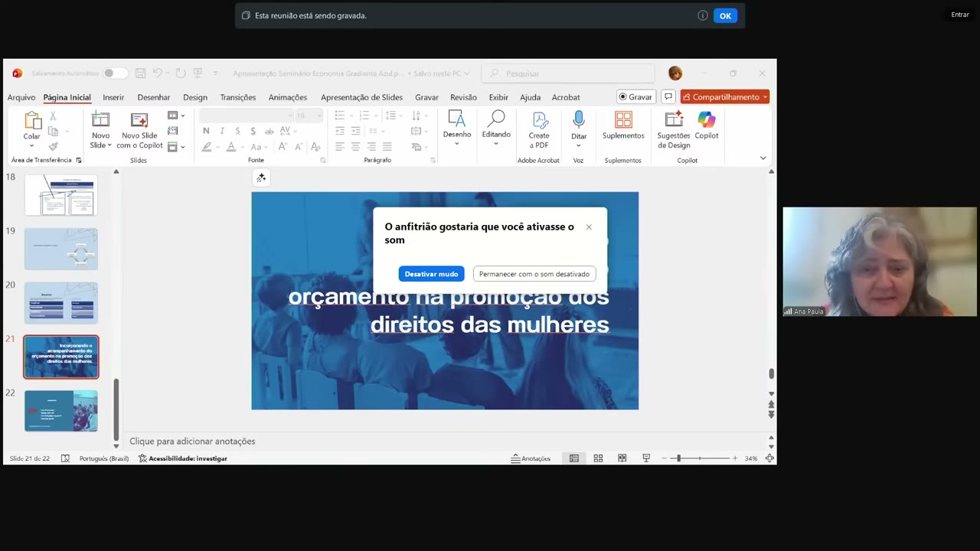Switch to the Inserir tab
This screenshot has height=551, width=980.
[113, 97]
